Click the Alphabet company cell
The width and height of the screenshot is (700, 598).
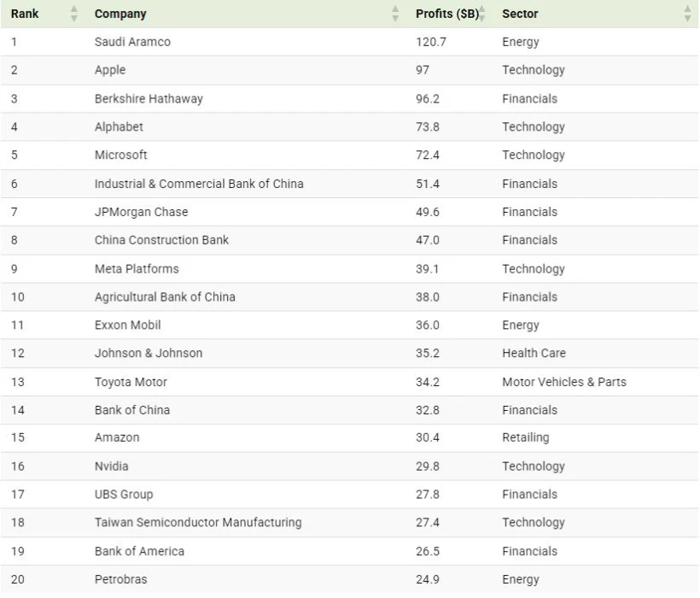119,126
